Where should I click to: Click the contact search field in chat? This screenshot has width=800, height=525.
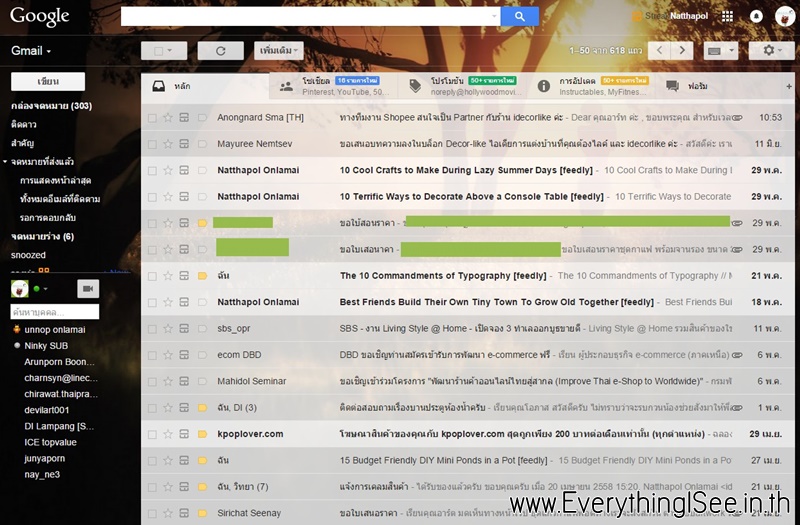(55, 312)
